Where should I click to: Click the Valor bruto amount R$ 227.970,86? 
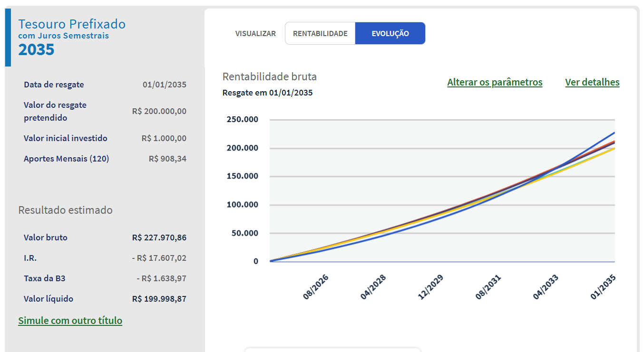tap(159, 238)
